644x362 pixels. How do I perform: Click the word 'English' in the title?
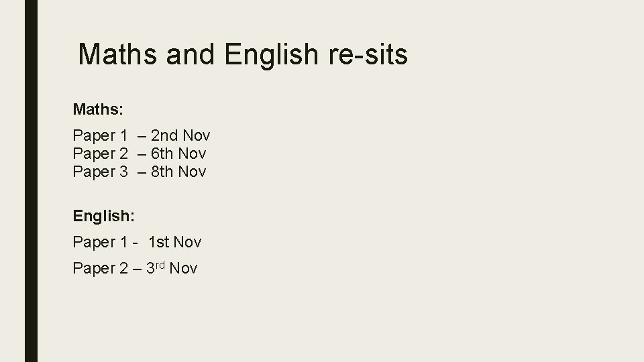[x=271, y=56]
